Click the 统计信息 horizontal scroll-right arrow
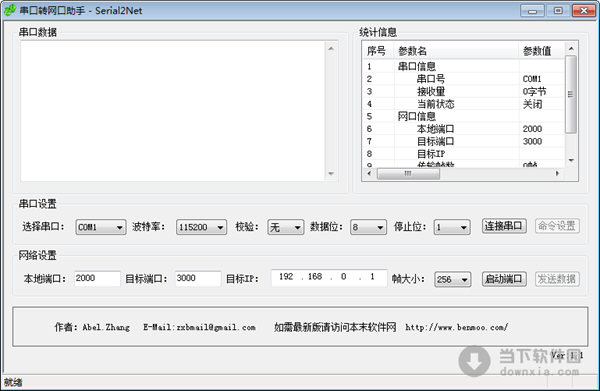This screenshot has height=391, width=600. tap(558, 173)
